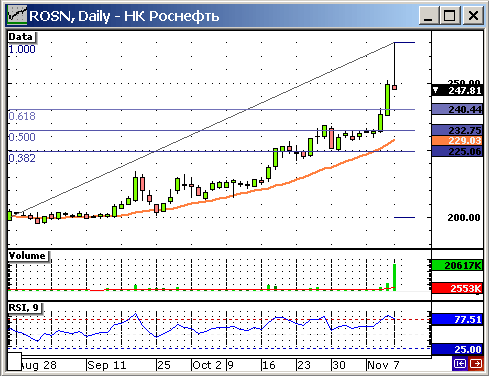This screenshot has width=489, height=376.
Task: Click the 240.44 Fibonacci price label
Action: point(457,109)
